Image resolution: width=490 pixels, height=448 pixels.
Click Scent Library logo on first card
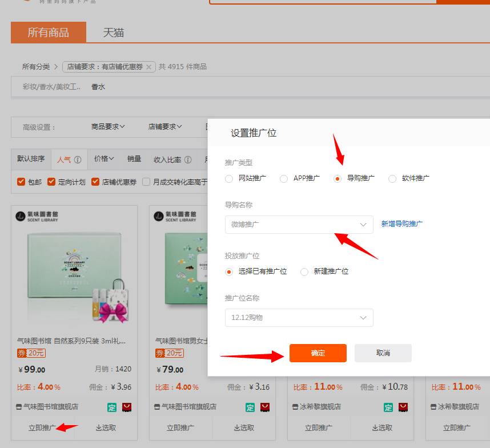(37, 216)
